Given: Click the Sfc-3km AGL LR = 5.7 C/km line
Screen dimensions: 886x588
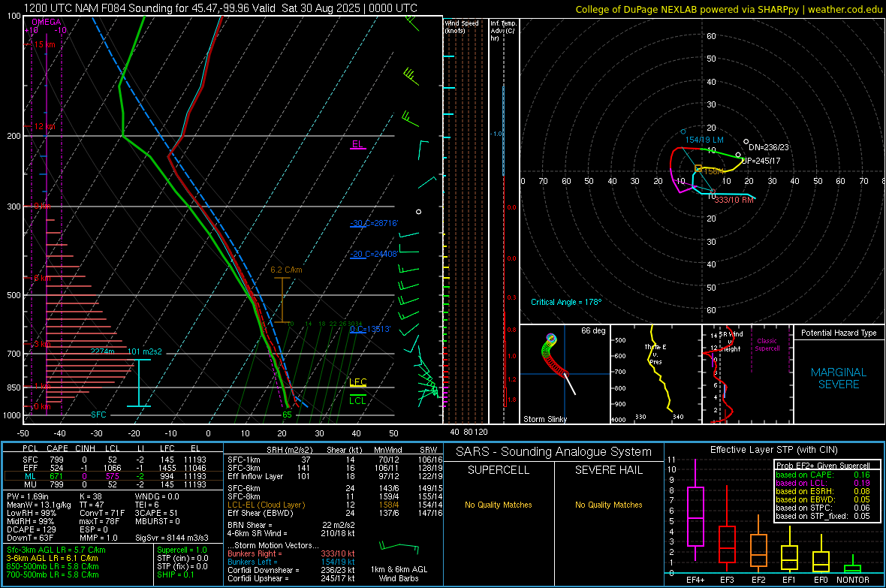Looking at the screenshot, I should point(56,550).
